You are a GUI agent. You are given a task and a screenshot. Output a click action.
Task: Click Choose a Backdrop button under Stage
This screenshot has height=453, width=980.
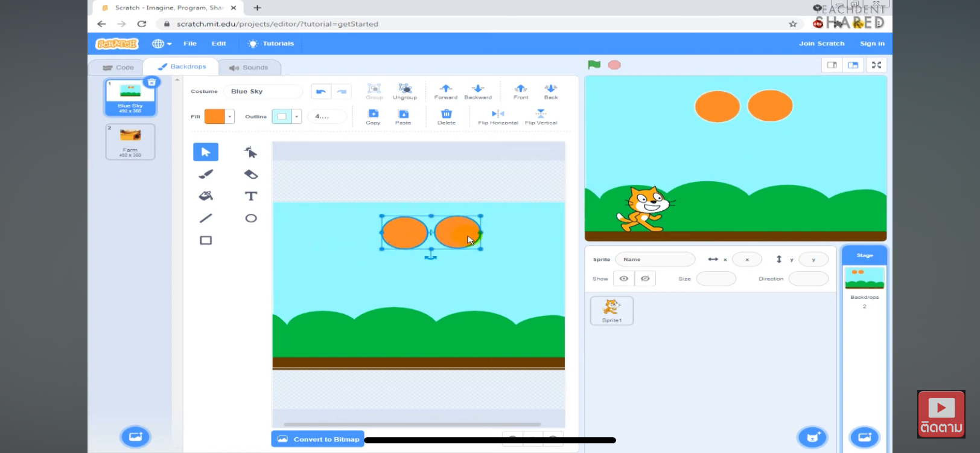(x=865, y=437)
